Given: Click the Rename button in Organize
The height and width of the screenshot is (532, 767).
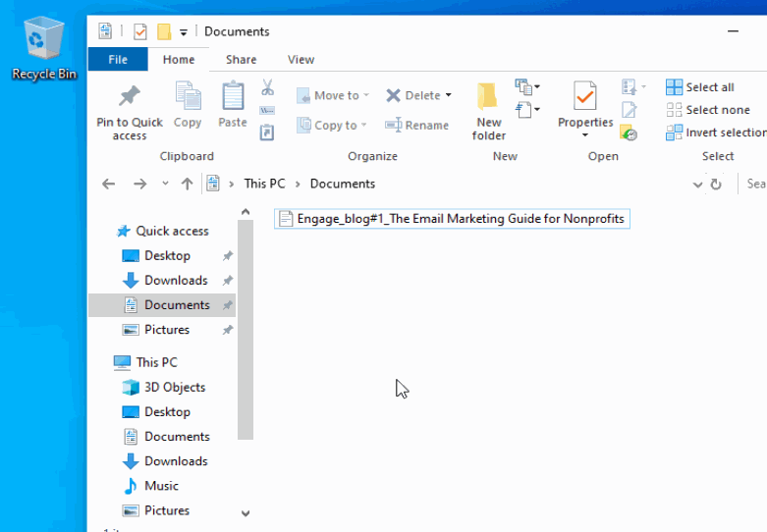Looking at the screenshot, I should click(x=416, y=125).
